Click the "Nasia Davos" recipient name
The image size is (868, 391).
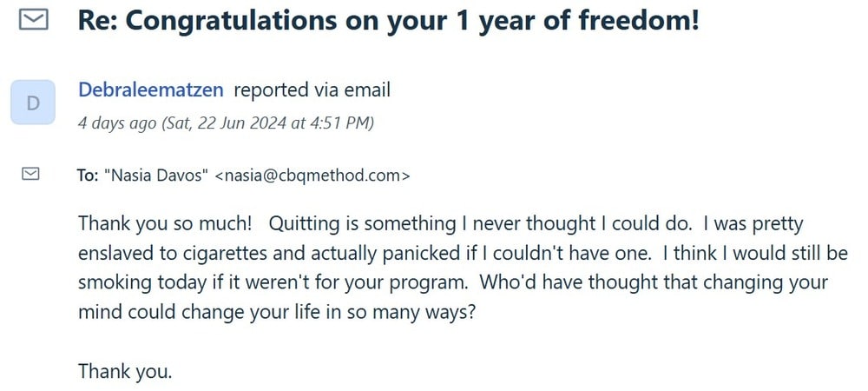156,176
